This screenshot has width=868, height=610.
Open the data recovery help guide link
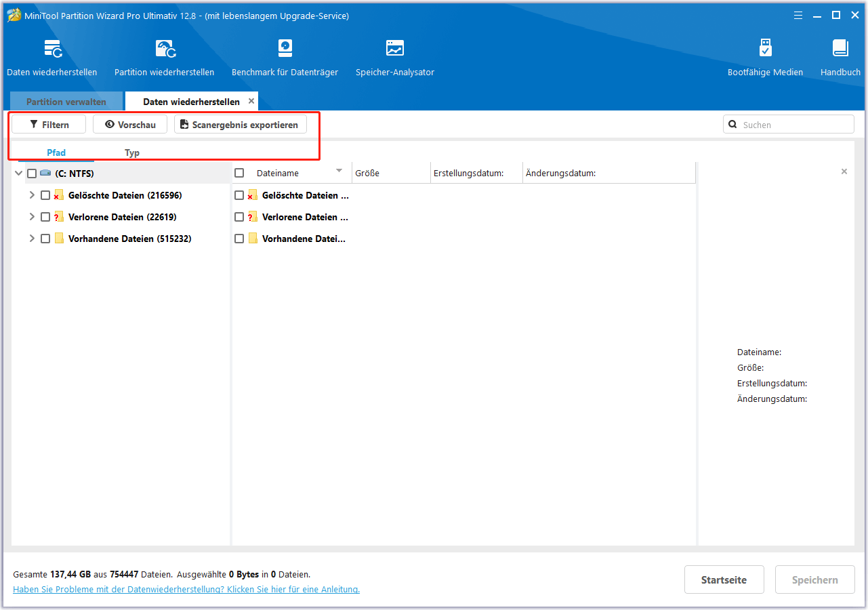pyautogui.click(x=186, y=590)
